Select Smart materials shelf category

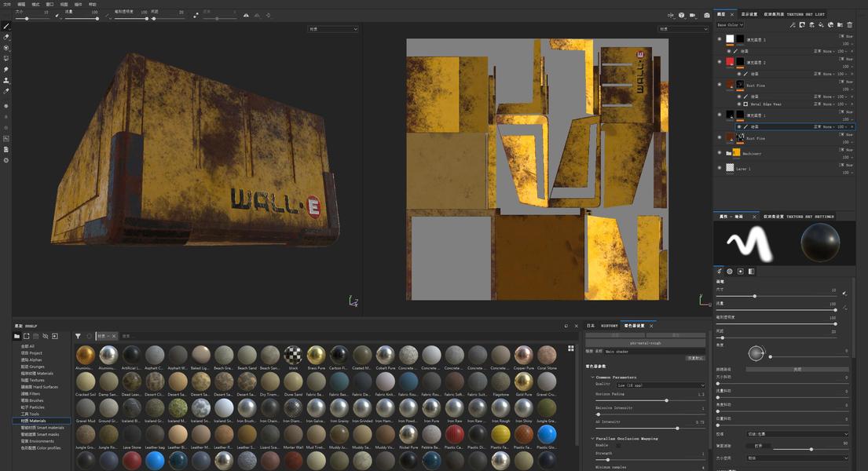pos(42,427)
